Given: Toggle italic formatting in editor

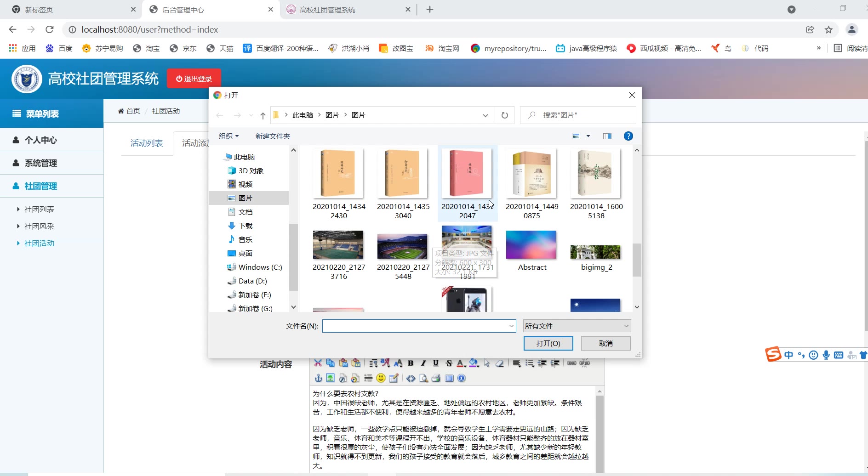Looking at the screenshot, I should (423, 363).
